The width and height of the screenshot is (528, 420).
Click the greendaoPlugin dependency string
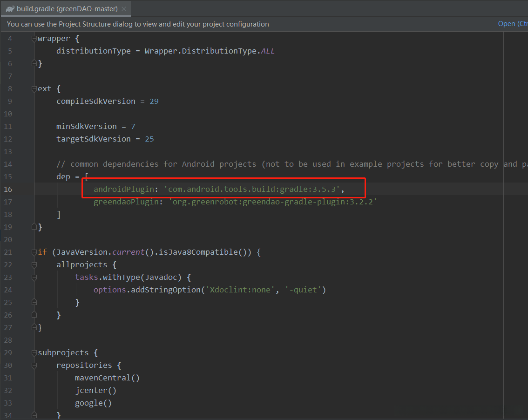(272, 202)
